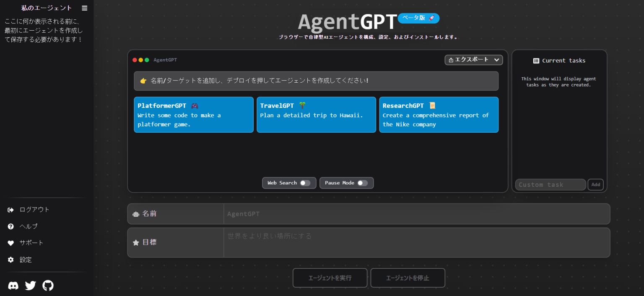Click the Add button for custom tasks

pyautogui.click(x=596, y=185)
